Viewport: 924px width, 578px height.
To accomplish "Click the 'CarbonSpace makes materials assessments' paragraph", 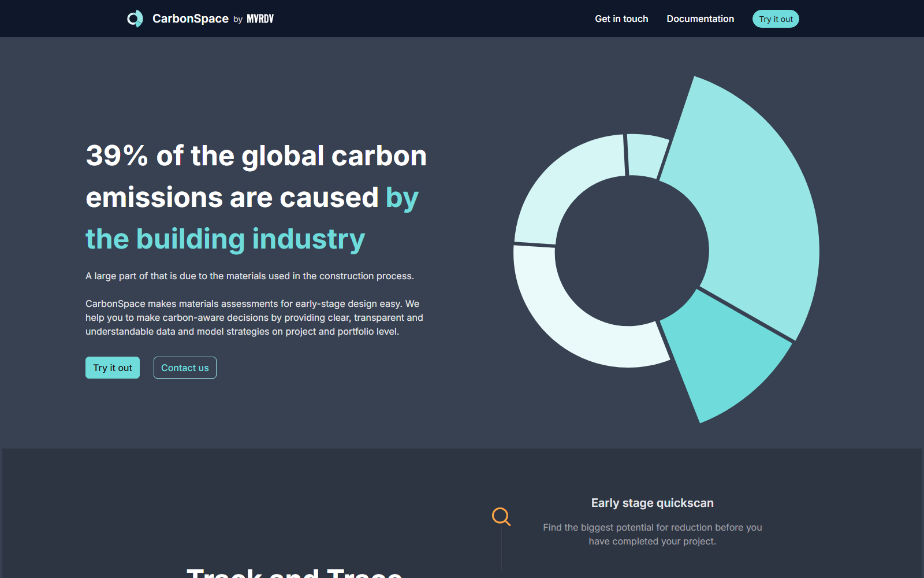I will [254, 317].
